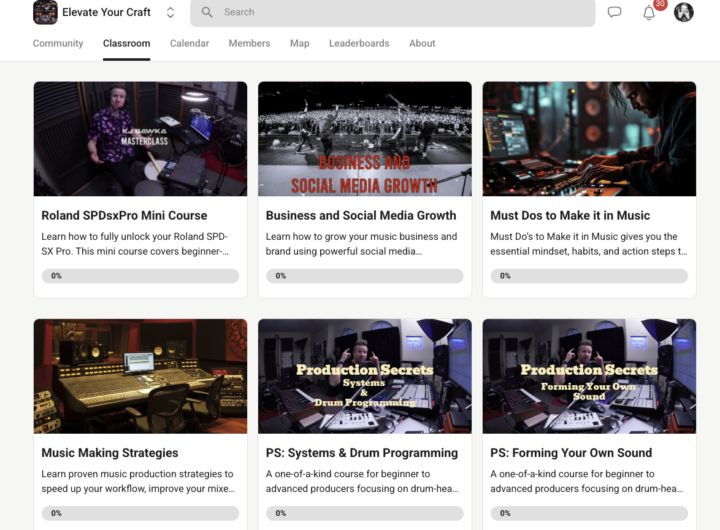Viewport: 720px width, 530px height.
Task: Open the Roland SPDsxPro Mini Course thumbnail
Action: pos(140,139)
